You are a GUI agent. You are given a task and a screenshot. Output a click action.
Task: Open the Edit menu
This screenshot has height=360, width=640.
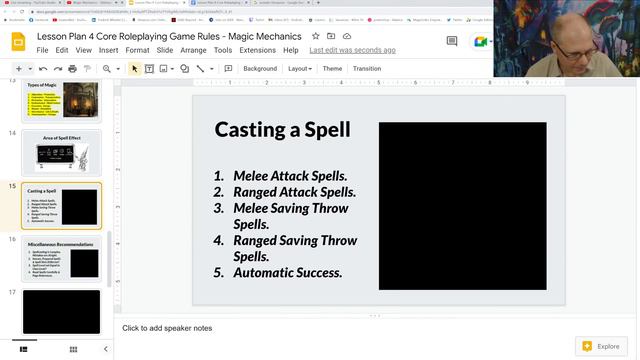pyautogui.click(x=62, y=50)
